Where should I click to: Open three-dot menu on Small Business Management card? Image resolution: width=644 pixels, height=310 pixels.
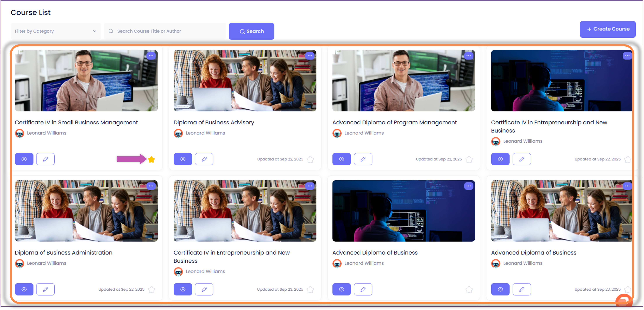point(151,56)
